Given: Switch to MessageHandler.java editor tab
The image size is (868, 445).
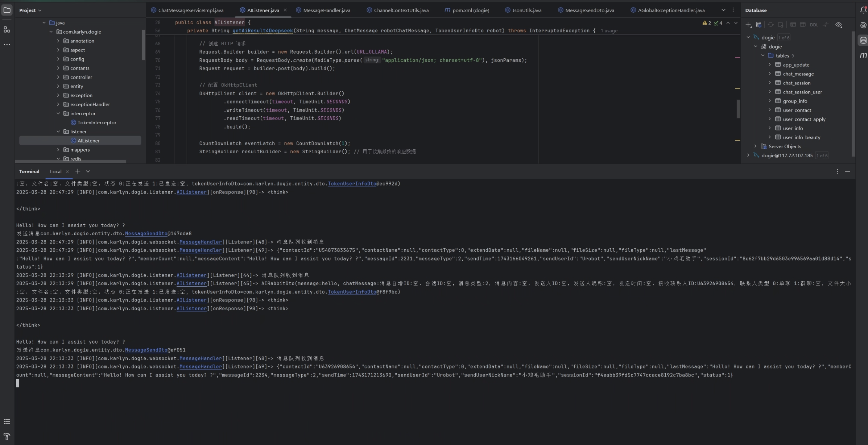Looking at the screenshot, I should pos(326,10).
